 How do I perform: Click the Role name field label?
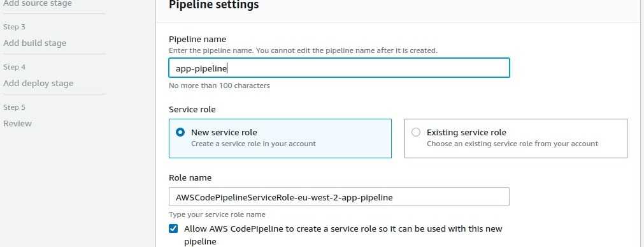click(190, 178)
